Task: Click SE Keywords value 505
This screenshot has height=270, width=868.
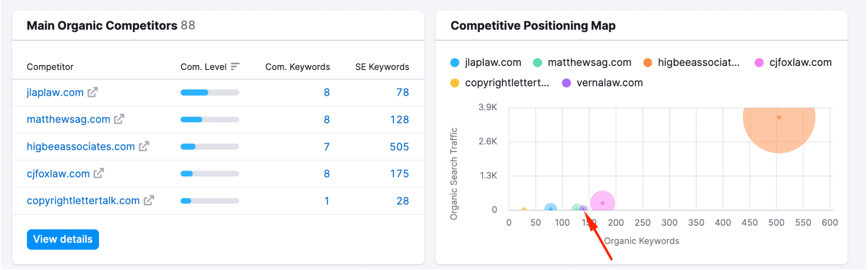Action: [399, 147]
